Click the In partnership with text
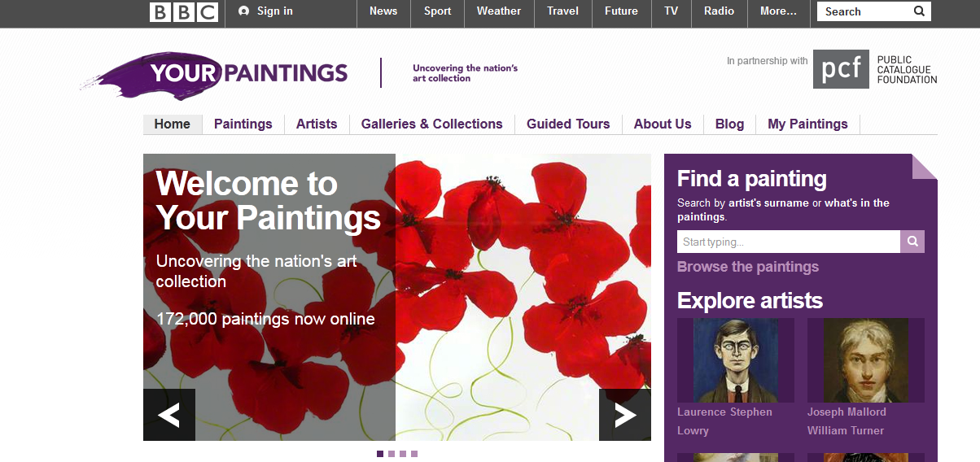 (x=768, y=61)
